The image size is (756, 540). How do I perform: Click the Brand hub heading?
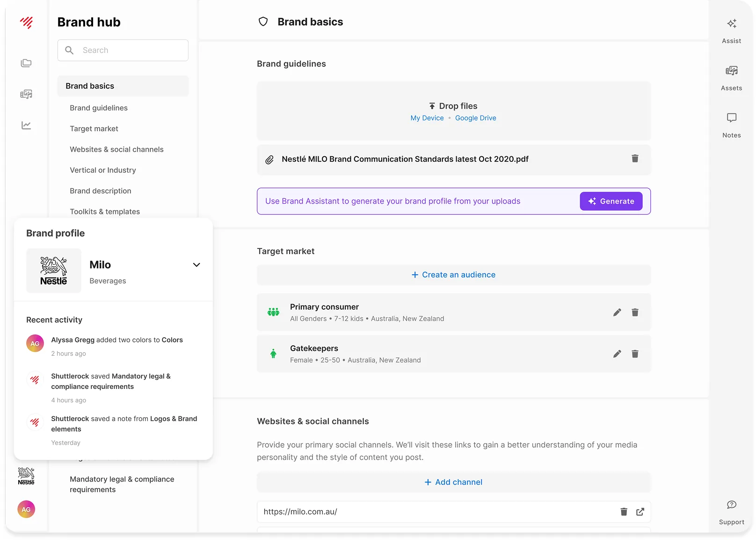[89, 22]
